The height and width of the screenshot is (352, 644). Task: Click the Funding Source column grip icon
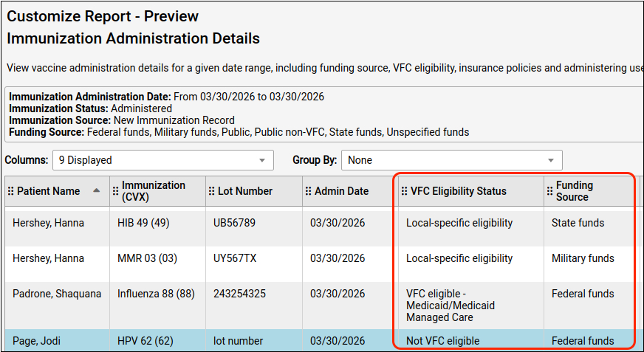[549, 191]
